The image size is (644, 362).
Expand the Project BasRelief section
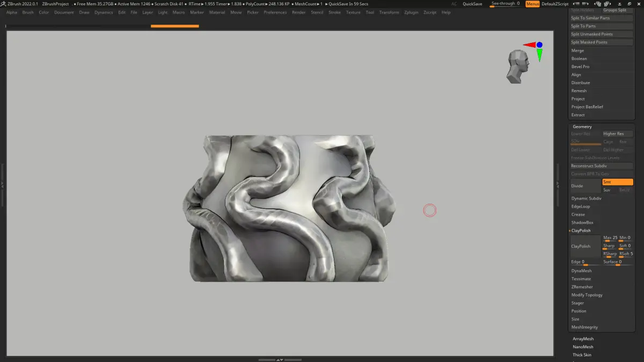587,107
